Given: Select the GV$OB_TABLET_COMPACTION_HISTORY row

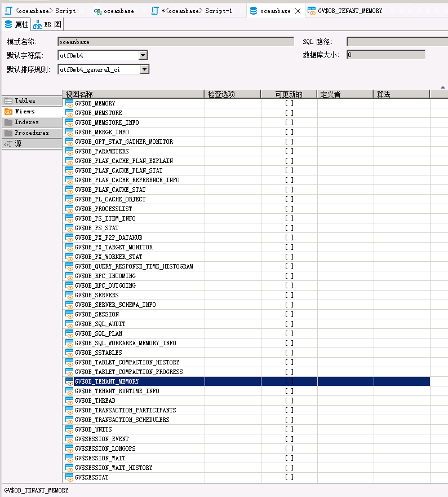Looking at the screenshot, I should [x=246, y=362].
